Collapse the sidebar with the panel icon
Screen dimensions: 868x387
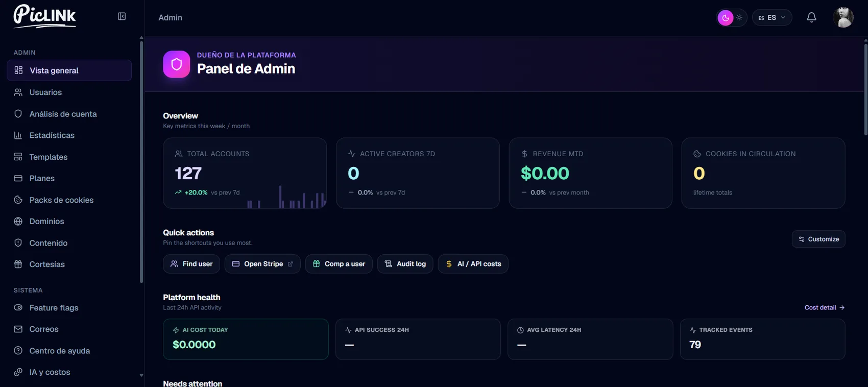click(x=122, y=16)
